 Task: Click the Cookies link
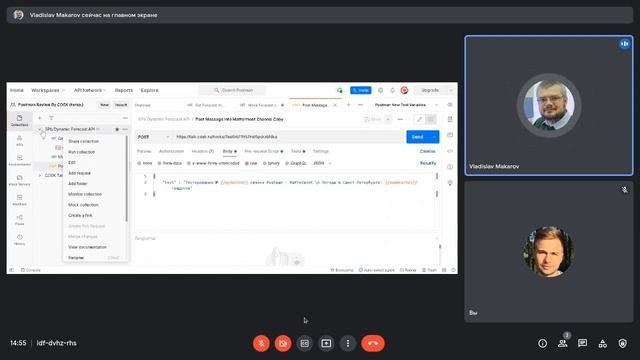pos(427,151)
